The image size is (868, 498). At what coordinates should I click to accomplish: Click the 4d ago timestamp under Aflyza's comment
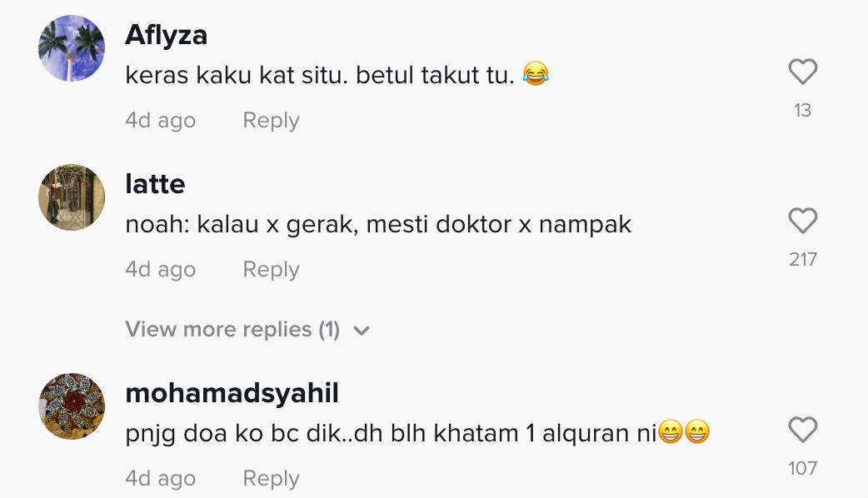pyautogui.click(x=160, y=121)
